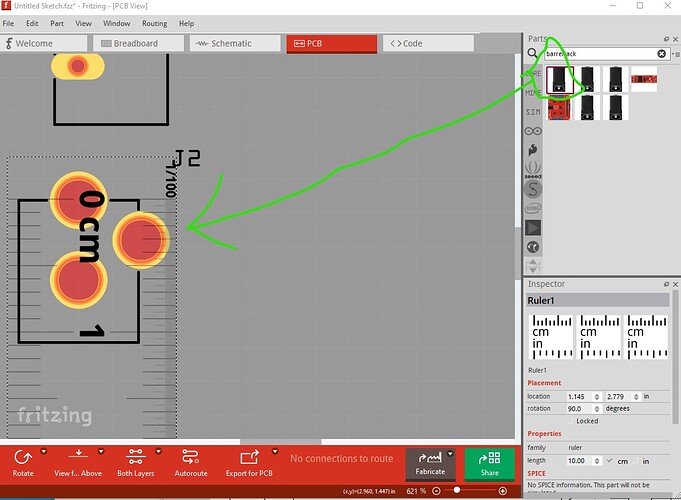Open the Help menu
The width and height of the screenshot is (681, 500).
point(186,23)
